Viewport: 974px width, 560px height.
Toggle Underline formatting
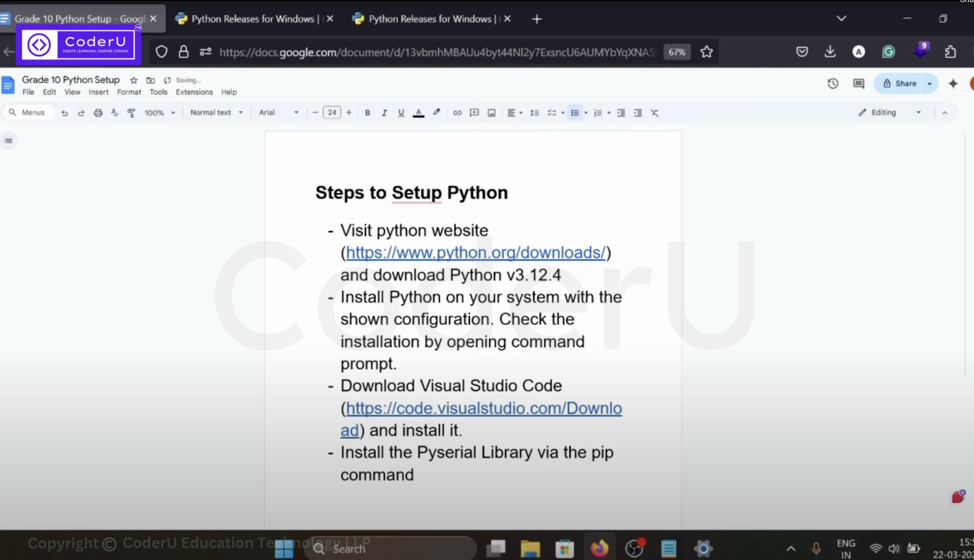pyautogui.click(x=401, y=113)
